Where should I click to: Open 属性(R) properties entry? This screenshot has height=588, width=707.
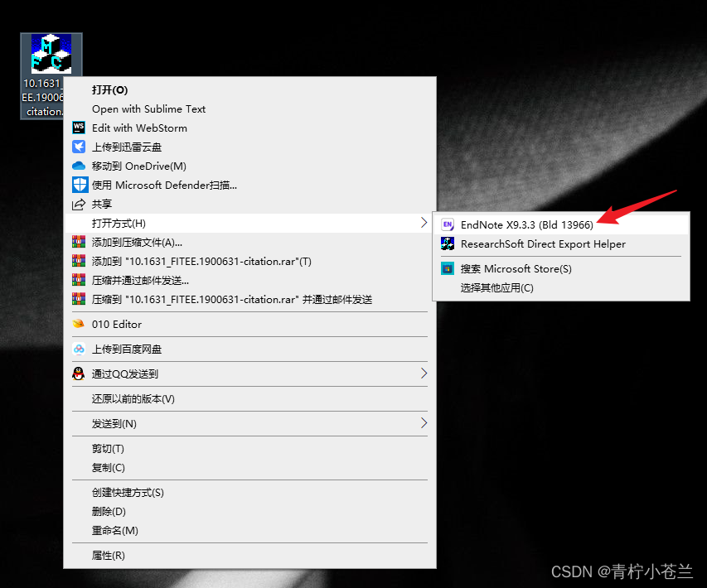tap(250, 555)
